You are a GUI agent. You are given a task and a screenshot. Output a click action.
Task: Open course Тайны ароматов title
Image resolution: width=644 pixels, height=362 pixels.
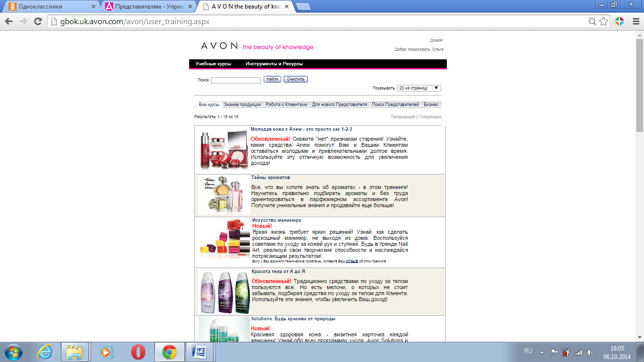(x=271, y=177)
